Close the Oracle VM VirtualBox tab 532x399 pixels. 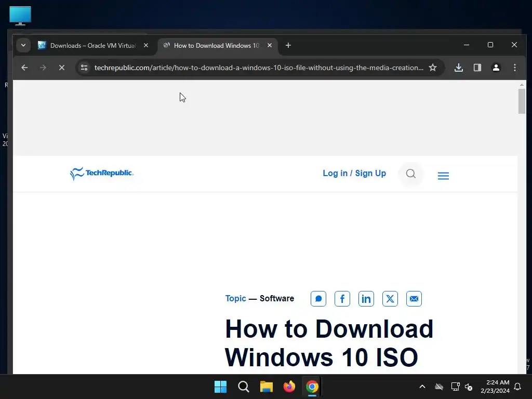146,45
